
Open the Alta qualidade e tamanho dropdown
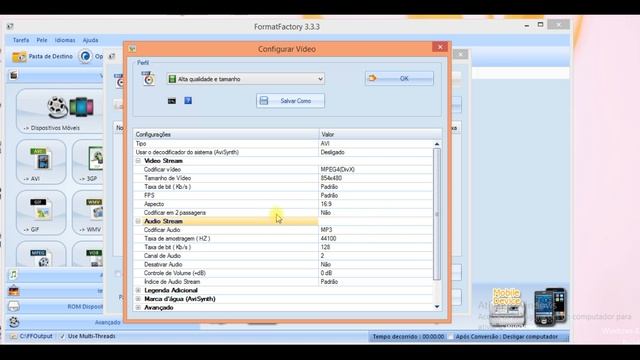(x=246, y=79)
